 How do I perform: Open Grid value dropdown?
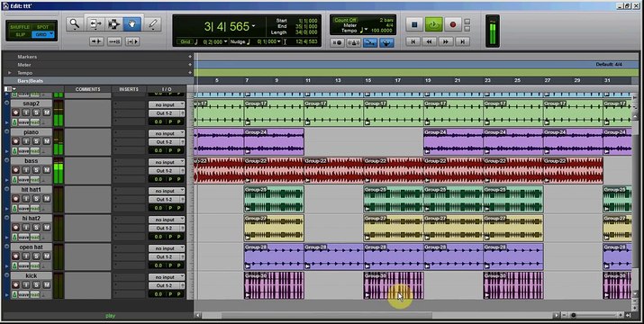(x=225, y=41)
